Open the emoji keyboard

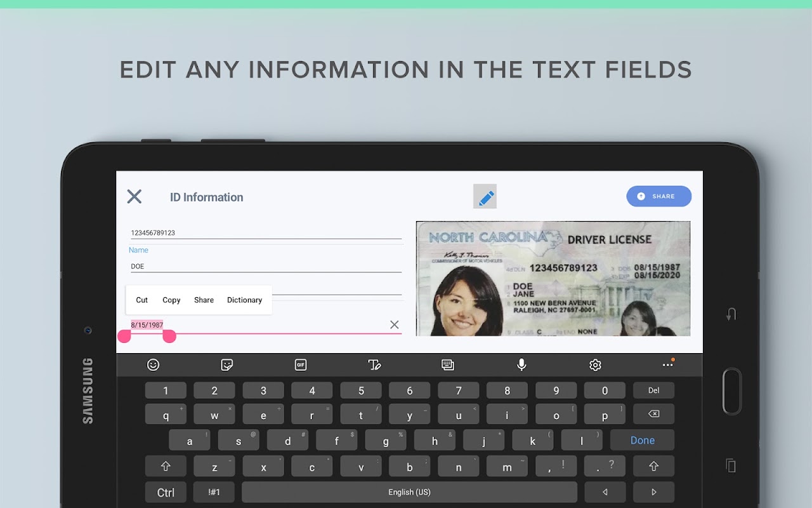[153, 364]
